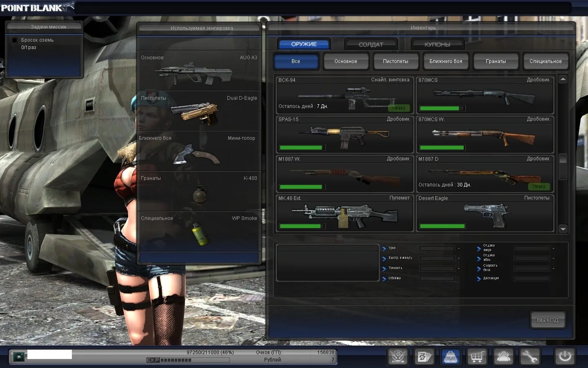Open the shop cart icon
This screenshot has width=588, height=368.
(477, 357)
